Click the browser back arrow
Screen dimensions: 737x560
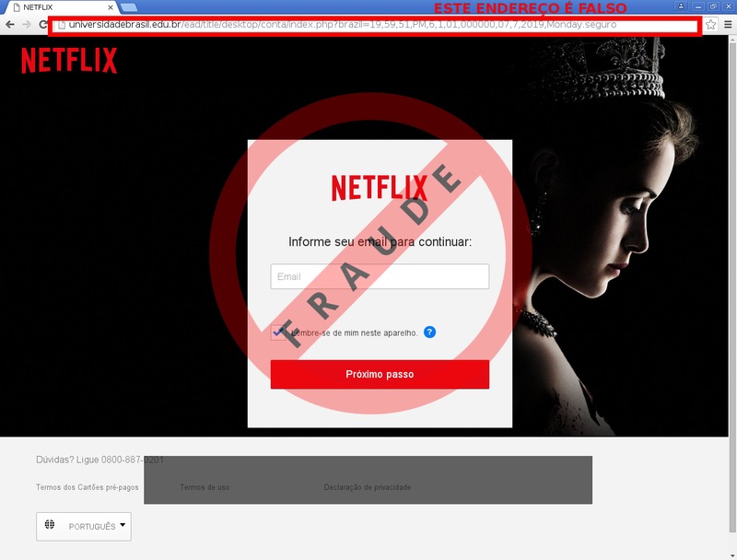(x=10, y=25)
